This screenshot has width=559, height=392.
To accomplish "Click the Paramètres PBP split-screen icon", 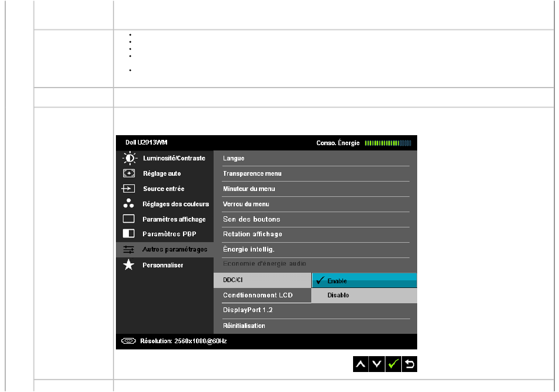I will tap(129, 233).
